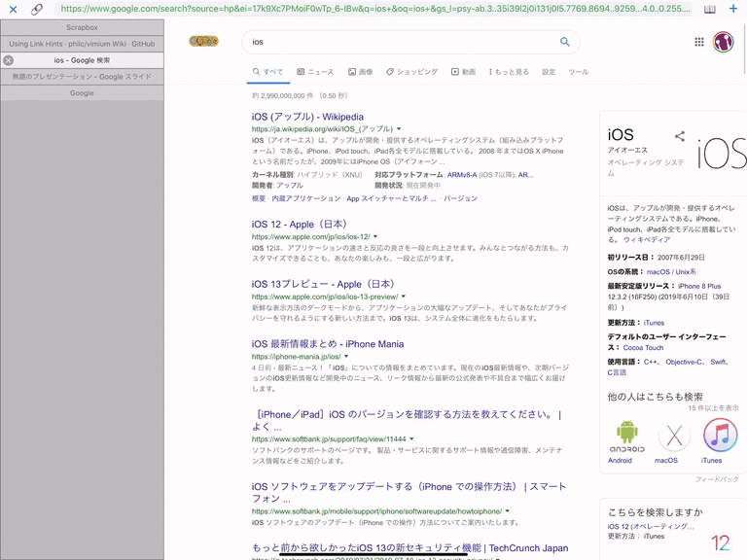This screenshot has height=560, width=747.
Task: Switch to Using Link Hints GitHub tab
Action: tap(82, 44)
